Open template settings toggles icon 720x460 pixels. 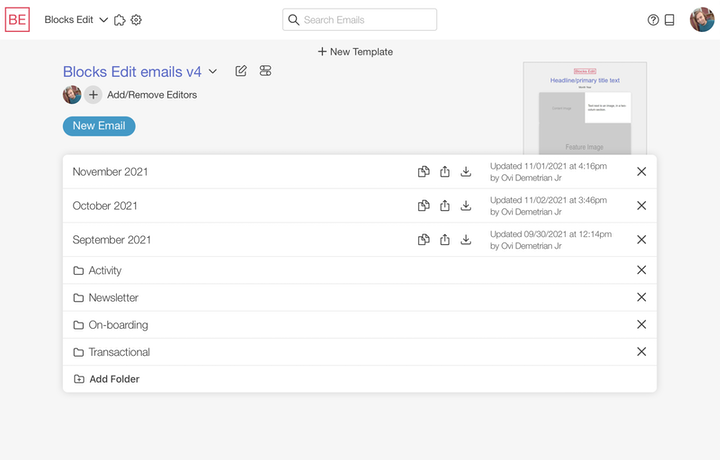(265, 71)
